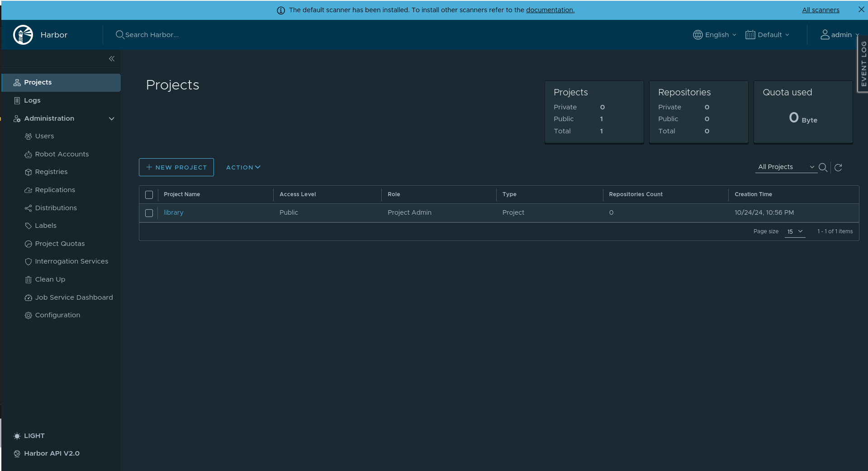Collapse the Administration menu section

[111, 118]
